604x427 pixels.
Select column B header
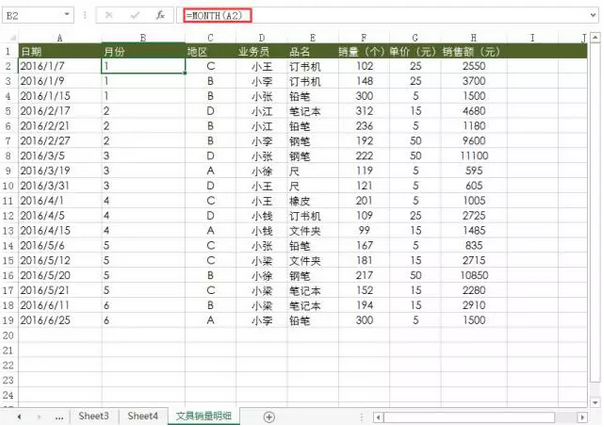[x=143, y=37]
